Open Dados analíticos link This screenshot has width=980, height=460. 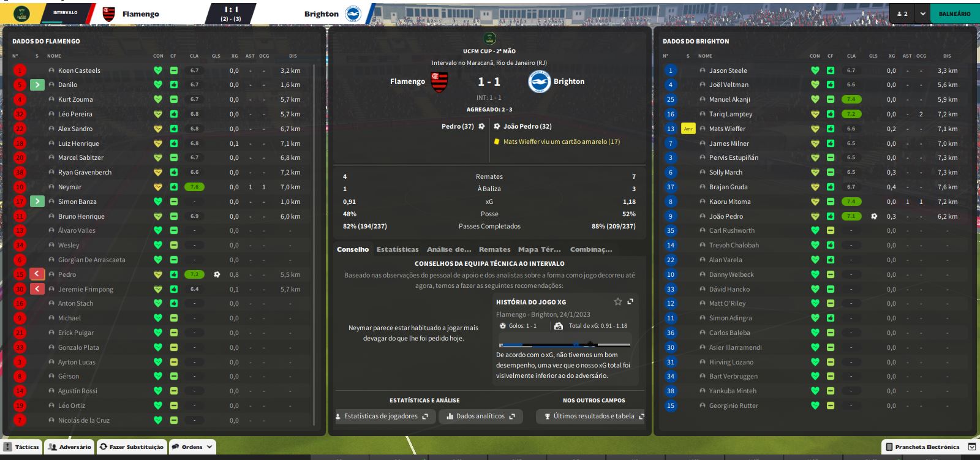[x=481, y=417]
